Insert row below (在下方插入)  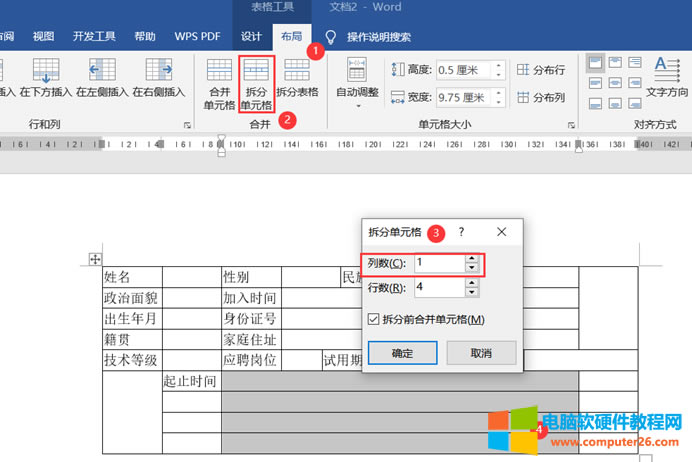coord(47,78)
